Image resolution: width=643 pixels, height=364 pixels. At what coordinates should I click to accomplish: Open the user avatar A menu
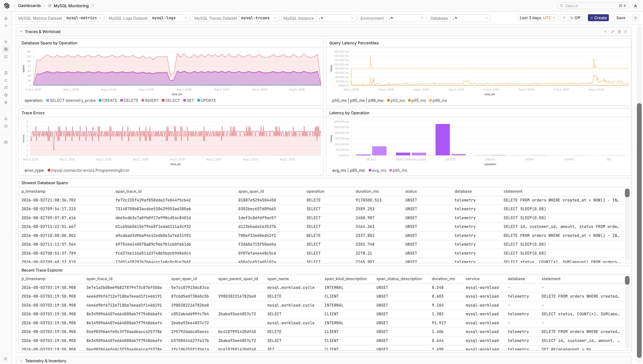pyautogui.click(x=636, y=6)
